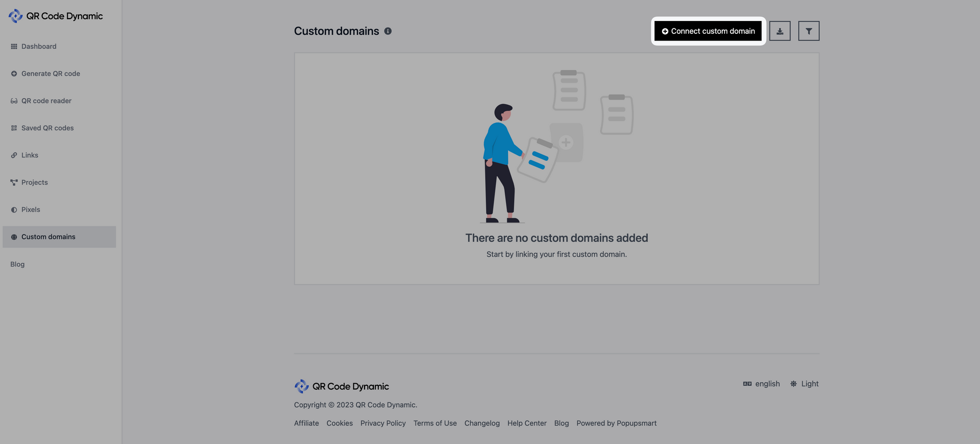The height and width of the screenshot is (444, 980).
Task: Click the Projects network icon
Action: click(x=14, y=183)
